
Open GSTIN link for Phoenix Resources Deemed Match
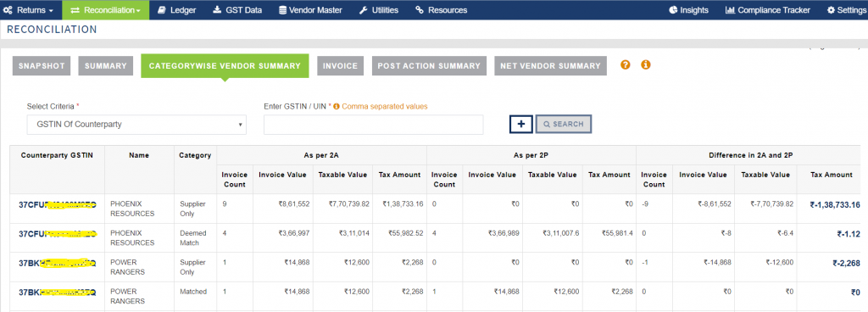(57, 233)
